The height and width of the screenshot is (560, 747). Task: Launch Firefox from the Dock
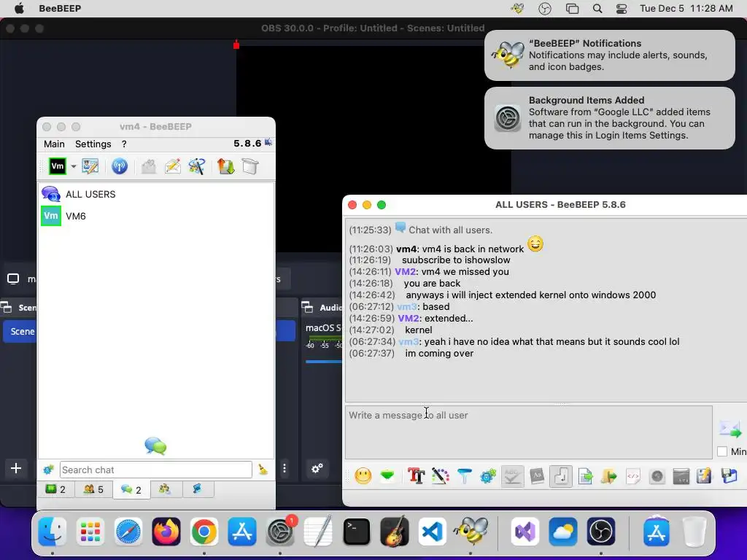coord(166,531)
